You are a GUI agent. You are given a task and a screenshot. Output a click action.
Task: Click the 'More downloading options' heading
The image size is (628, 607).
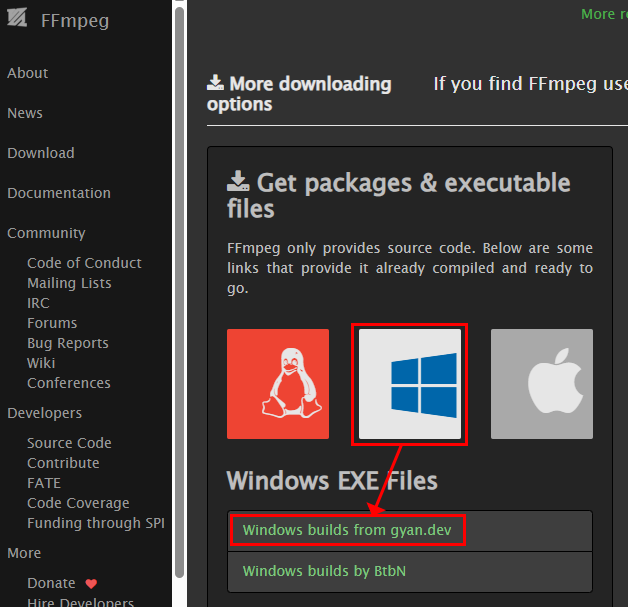[299, 94]
